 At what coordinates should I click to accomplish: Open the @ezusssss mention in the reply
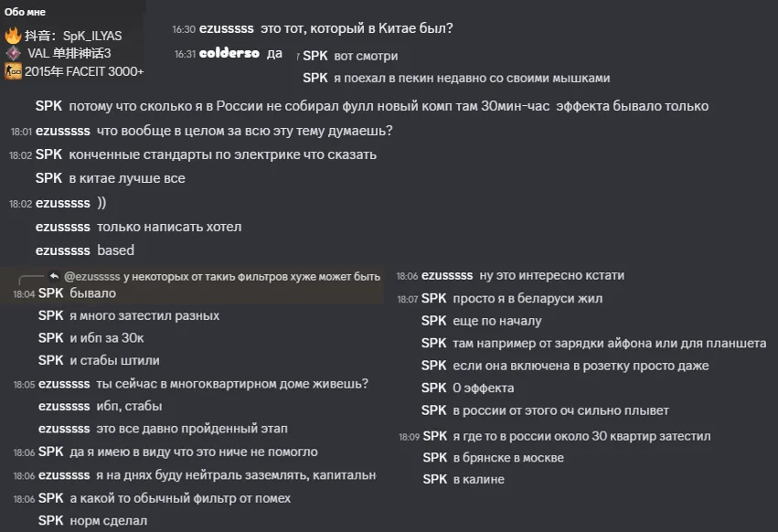click(x=91, y=276)
